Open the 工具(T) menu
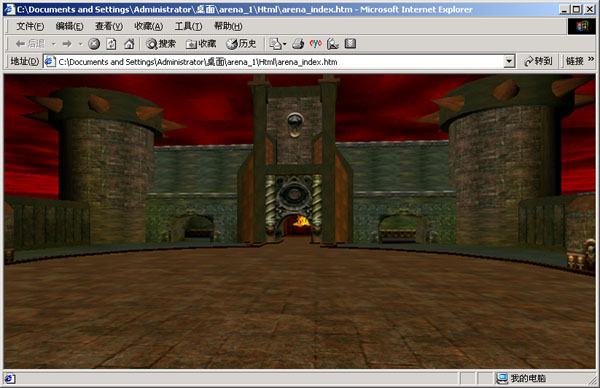600x388 pixels. (x=188, y=26)
